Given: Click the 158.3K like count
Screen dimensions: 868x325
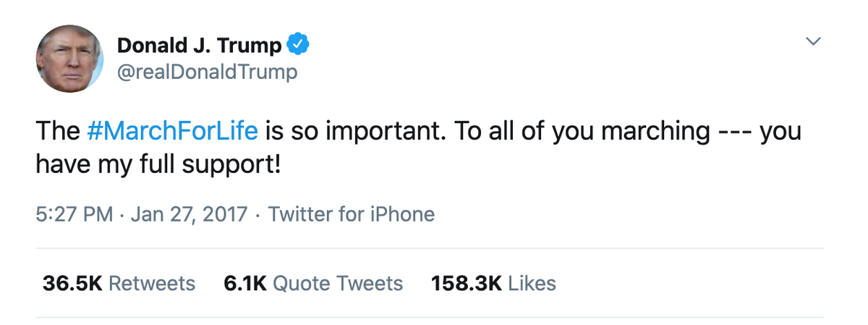Looking at the screenshot, I should tap(466, 283).
